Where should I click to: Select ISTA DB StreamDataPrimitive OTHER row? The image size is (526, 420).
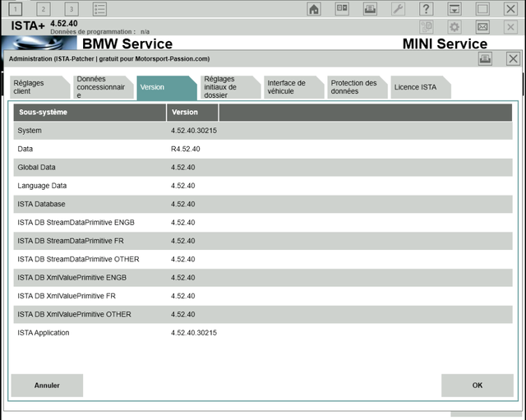pyautogui.click(x=263, y=259)
